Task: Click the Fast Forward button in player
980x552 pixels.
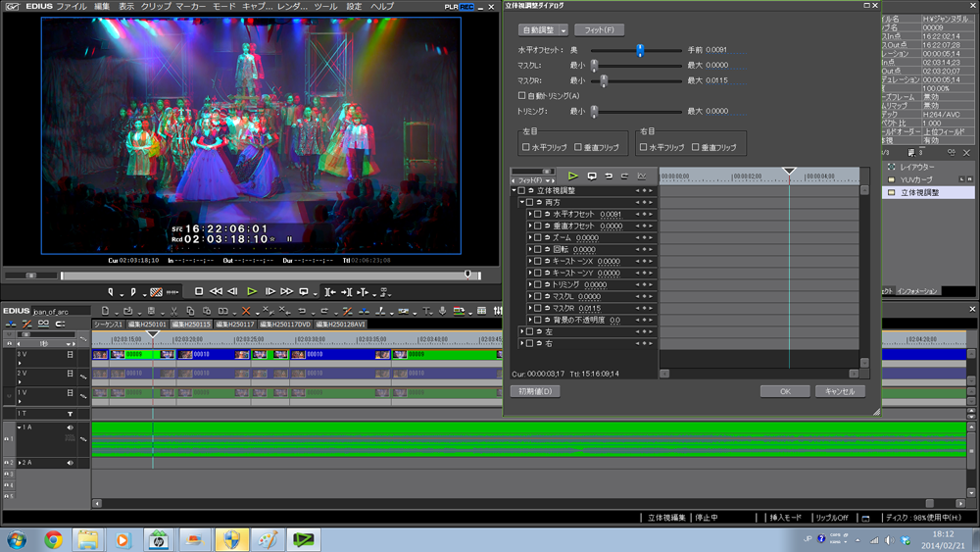Action: click(x=287, y=291)
